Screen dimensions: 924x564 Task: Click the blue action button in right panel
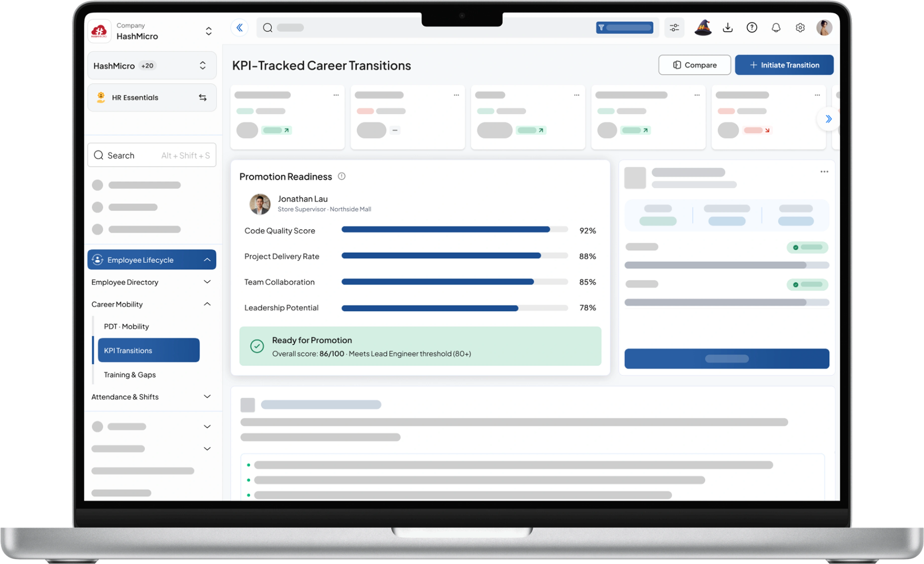727,359
